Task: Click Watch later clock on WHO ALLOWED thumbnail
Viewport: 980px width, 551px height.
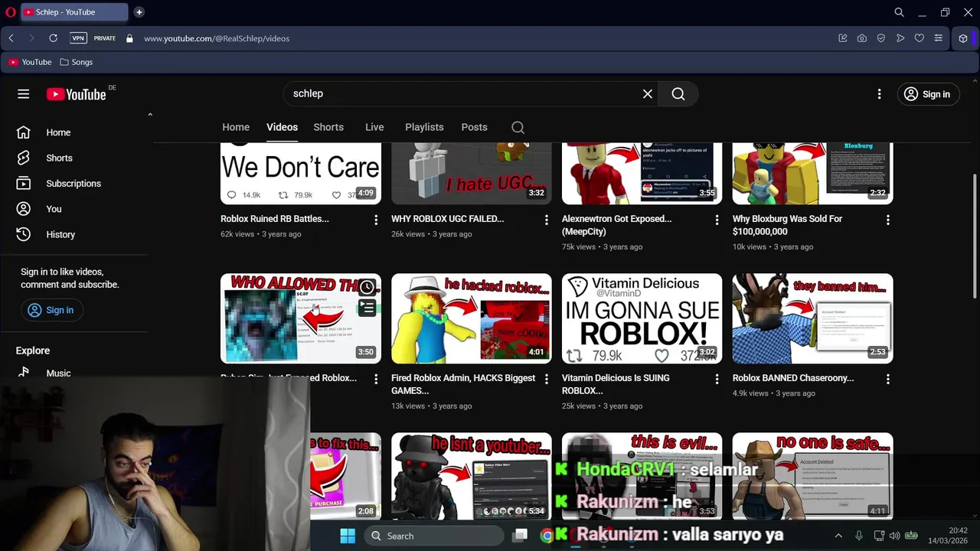Action: (367, 288)
